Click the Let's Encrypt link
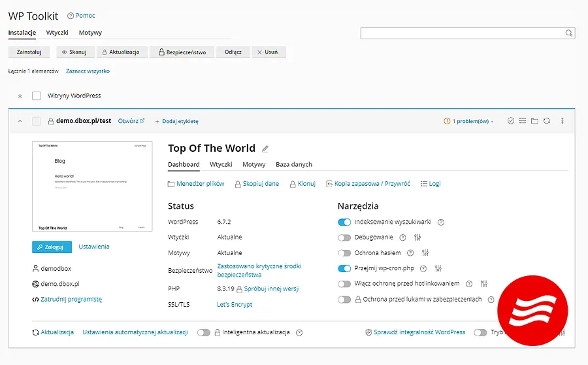588x365 pixels. [x=235, y=305]
